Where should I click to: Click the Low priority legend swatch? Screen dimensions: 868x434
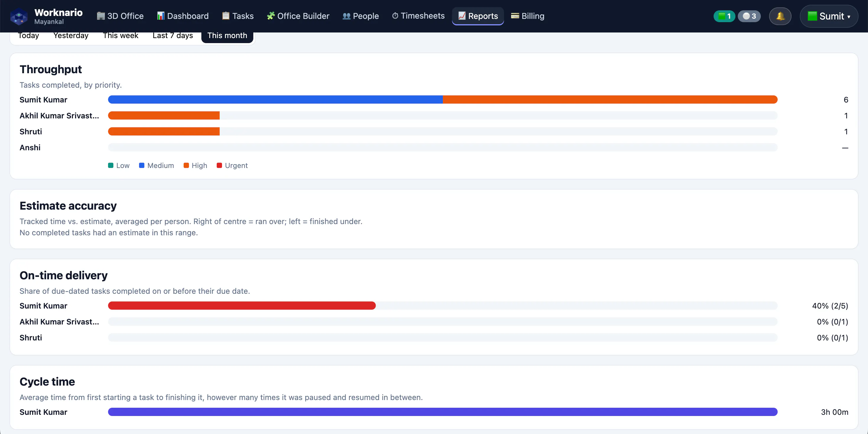coord(110,165)
